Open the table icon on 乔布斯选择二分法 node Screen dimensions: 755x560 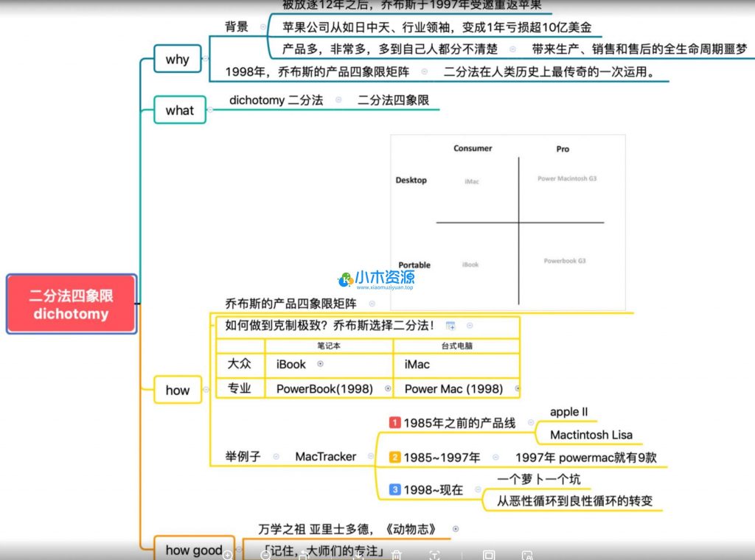[x=450, y=324]
